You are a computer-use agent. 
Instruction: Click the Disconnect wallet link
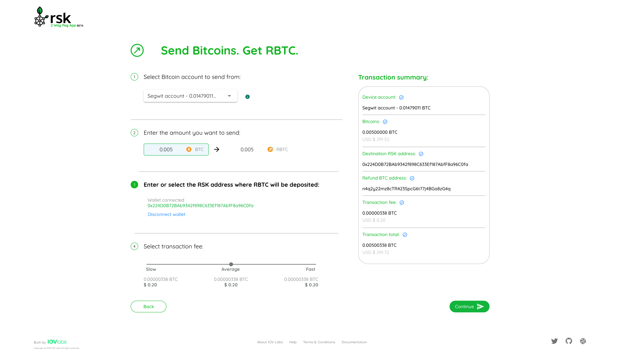coord(166,214)
